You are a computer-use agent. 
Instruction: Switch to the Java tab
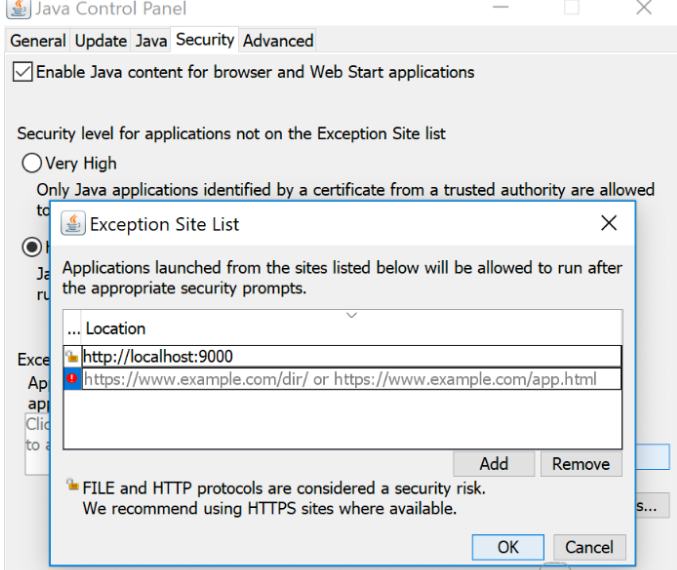[x=151, y=41]
